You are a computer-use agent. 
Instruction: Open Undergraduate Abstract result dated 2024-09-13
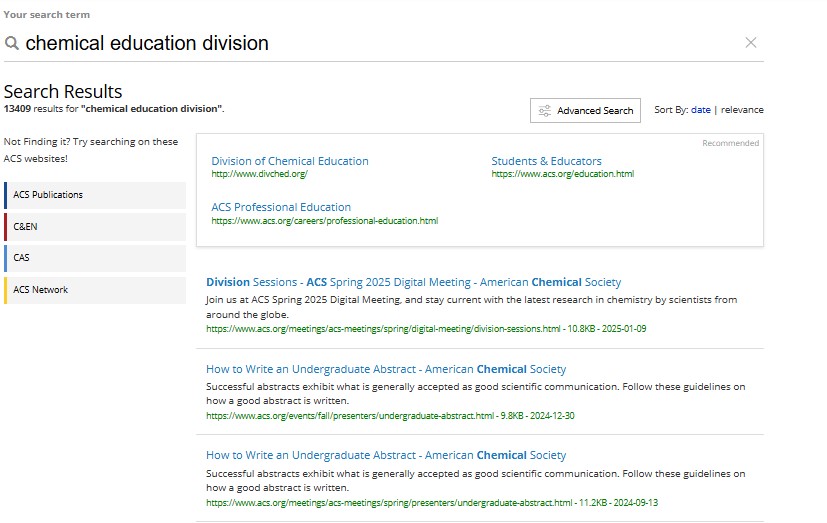(x=386, y=455)
